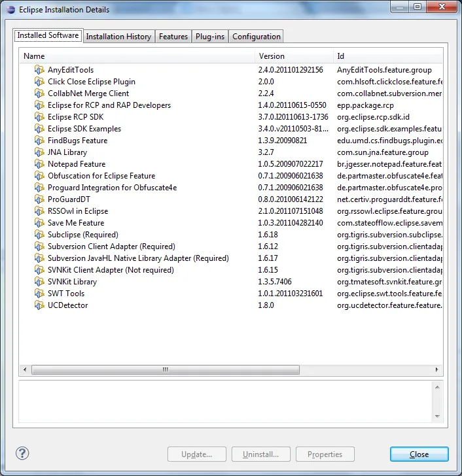Click the horizontal scrollbar thumb in the software list

(x=166, y=370)
